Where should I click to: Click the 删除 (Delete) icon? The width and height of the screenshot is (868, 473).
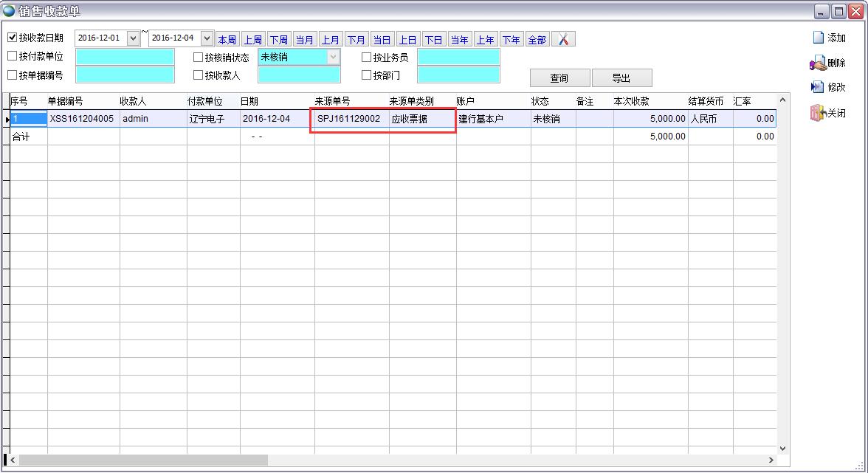point(817,63)
